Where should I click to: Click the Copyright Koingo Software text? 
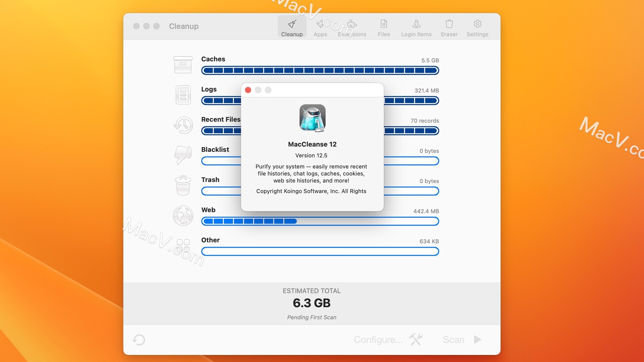click(x=311, y=191)
